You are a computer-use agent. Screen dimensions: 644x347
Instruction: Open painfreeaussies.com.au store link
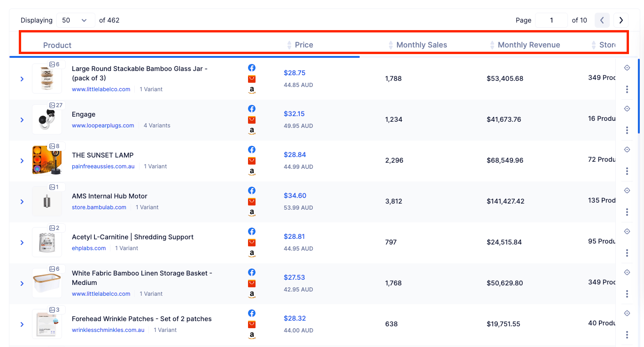(x=103, y=166)
